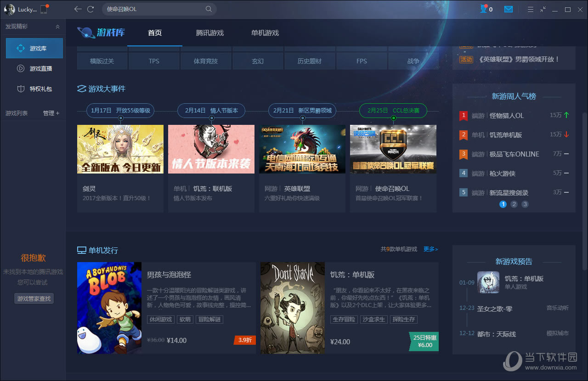Select the 战争 category button
Viewport: 588px width, 381px height.
[x=413, y=61]
